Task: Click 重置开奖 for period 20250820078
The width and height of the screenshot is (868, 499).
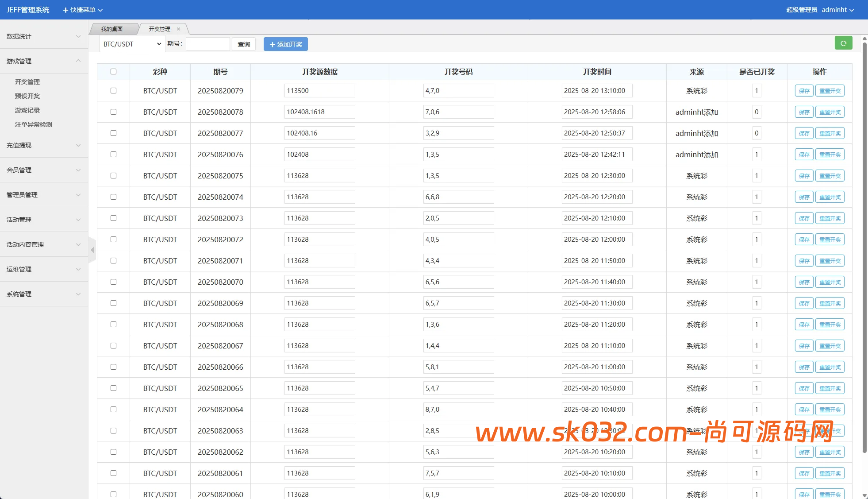Action: pos(830,112)
